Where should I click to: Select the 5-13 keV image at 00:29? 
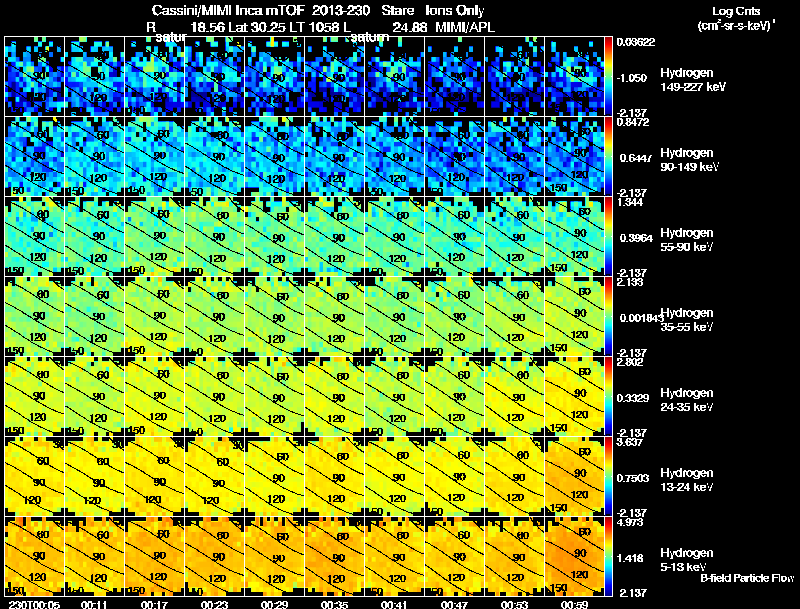(274, 557)
